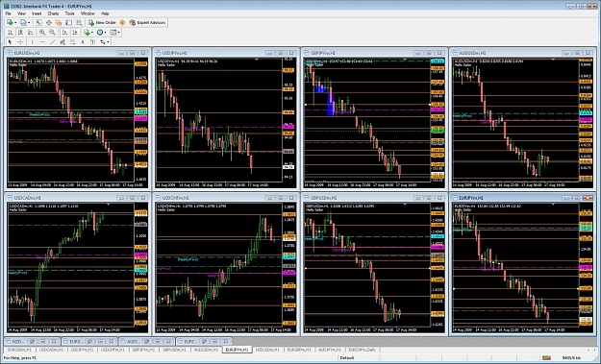Switch to the GBPUSDm,H1 chart tab

(x=174, y=350)
